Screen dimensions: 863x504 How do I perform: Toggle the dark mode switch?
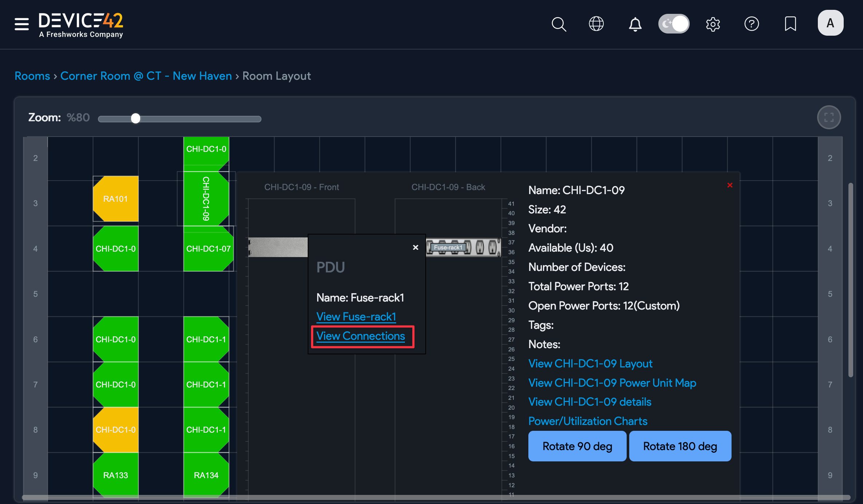point(674,24)
